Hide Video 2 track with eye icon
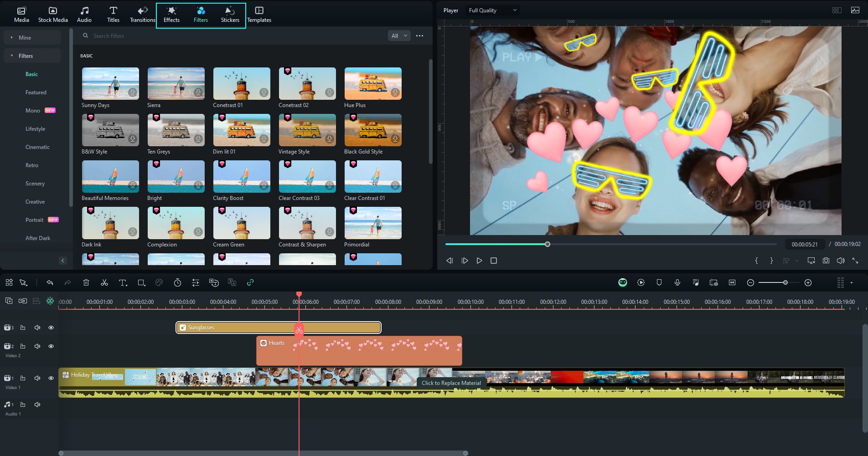The width and height of the screenshot is (868, 456). (51, 346)
